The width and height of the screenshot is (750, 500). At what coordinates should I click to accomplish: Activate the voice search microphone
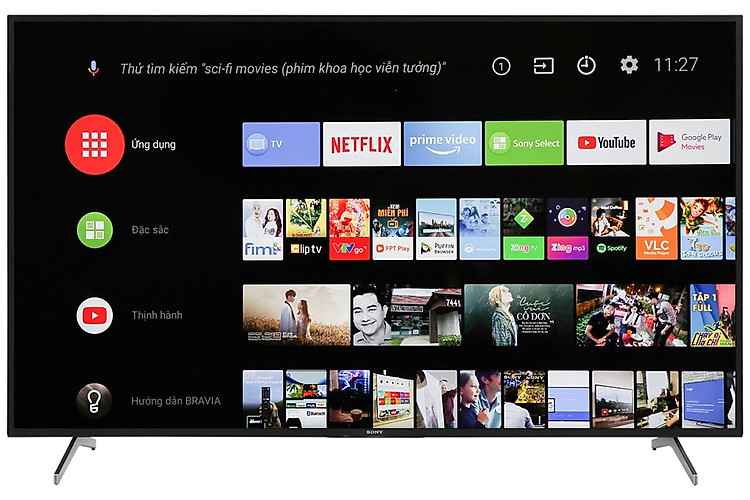94,67
